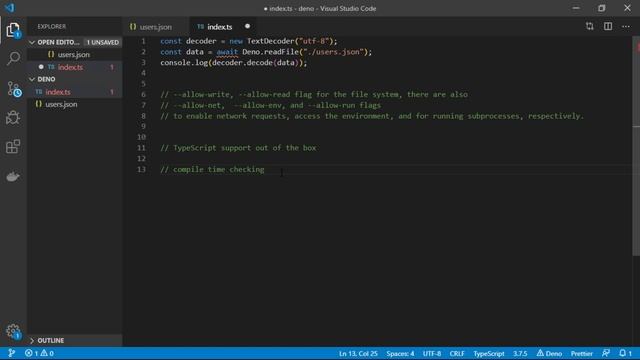Open the Explorer view in activity bar

(x=13, y=30)
